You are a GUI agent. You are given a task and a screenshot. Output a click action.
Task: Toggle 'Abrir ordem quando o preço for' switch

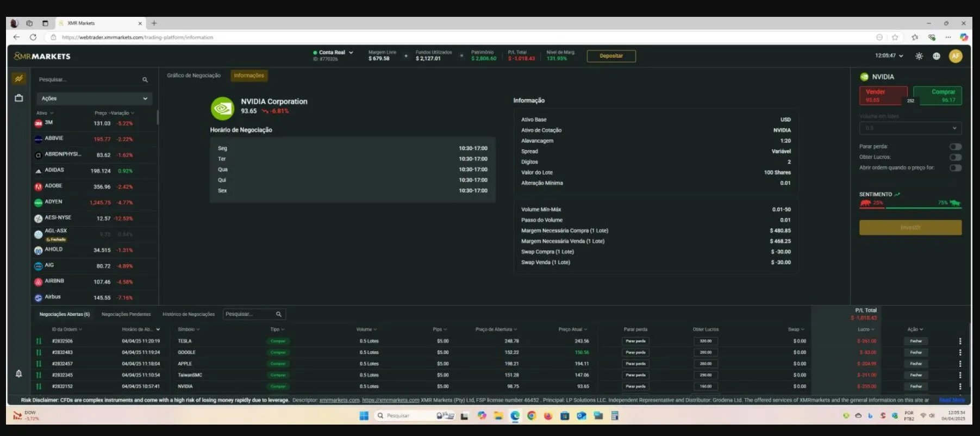(956, 168)
